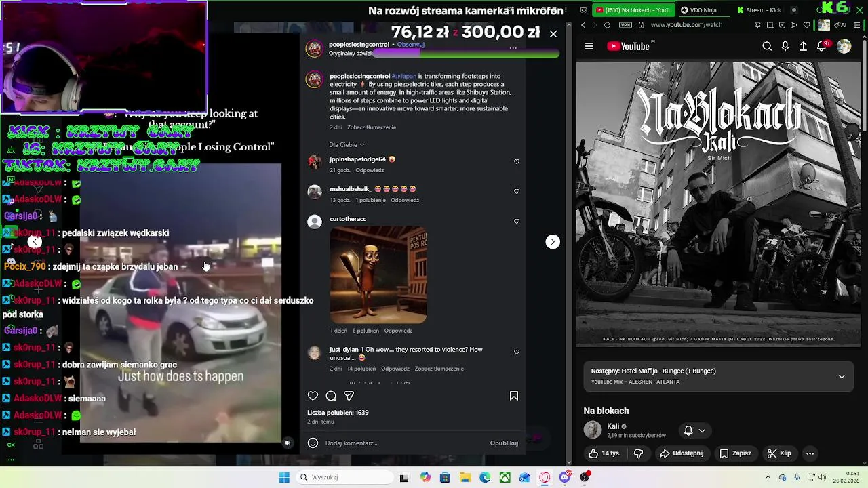This screenshot has width=868, height=488.
Task: Click the pin icon in browser toolbar
Action: (x=757, y=25)
